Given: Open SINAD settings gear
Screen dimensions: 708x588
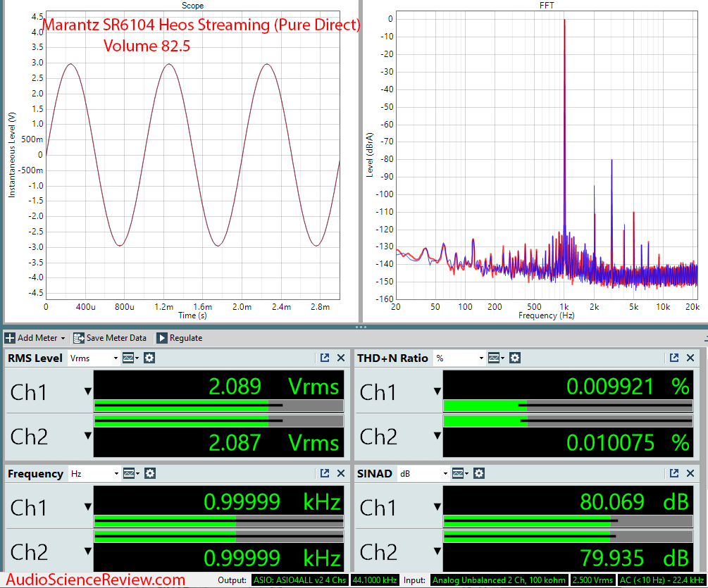Looking at the screenshot, I should [x=479, y=473].
